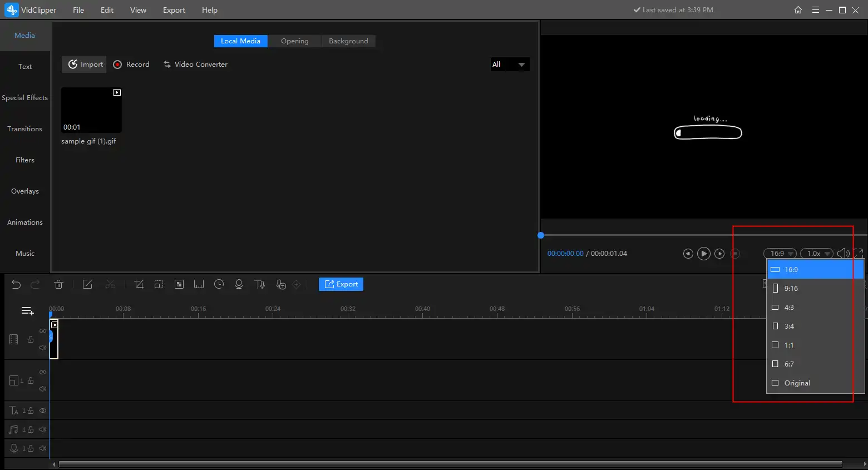Click the mosaic icon in the timeline toolbar

coord(179,284)
